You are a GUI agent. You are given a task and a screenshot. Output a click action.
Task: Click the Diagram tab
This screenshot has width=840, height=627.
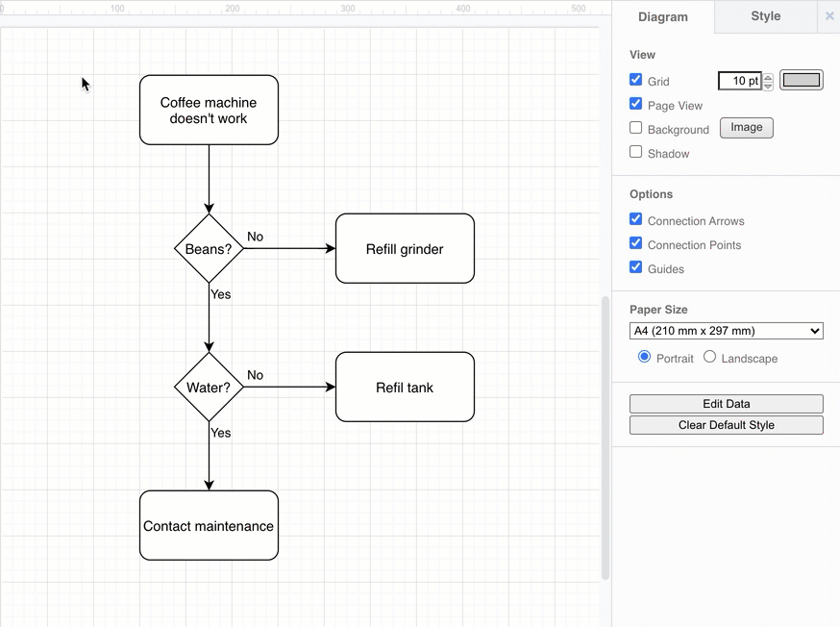point(662,16)
